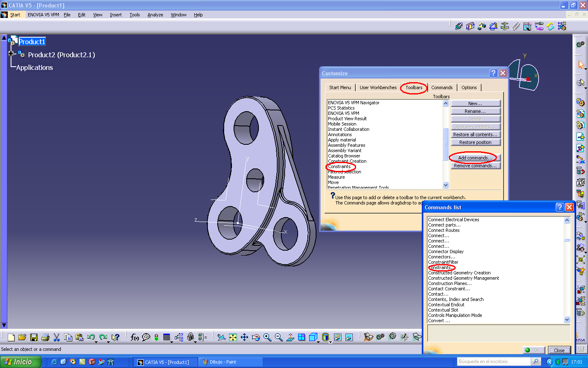Click the Print icon

click(x=45, y=337)
